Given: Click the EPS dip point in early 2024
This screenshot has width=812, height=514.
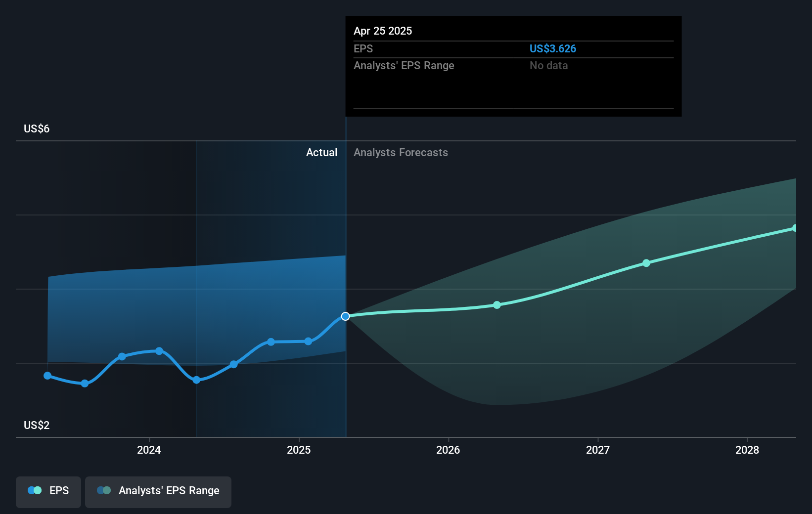Looking at the screenshot, I should (x=196, y=380).
